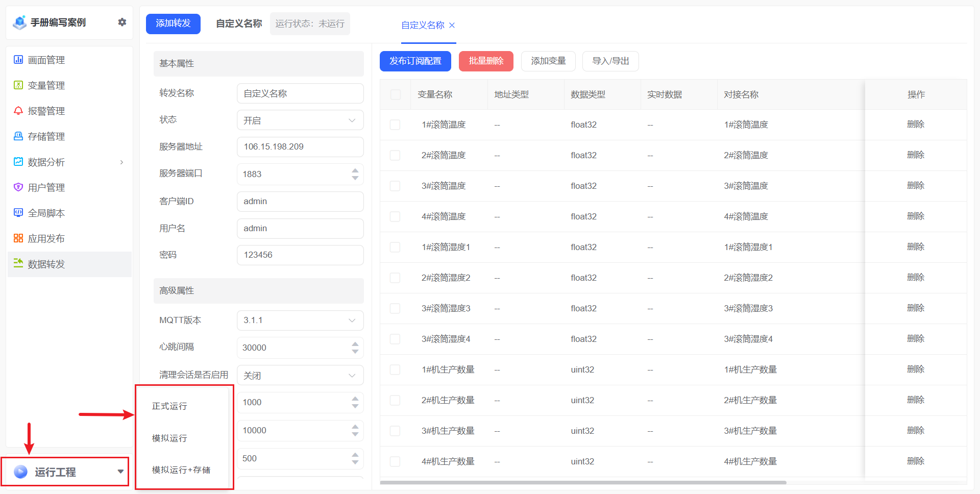
Task: Select 变量管理 in the sidebar
Action: pyautogui.click(x=46, y=85)
